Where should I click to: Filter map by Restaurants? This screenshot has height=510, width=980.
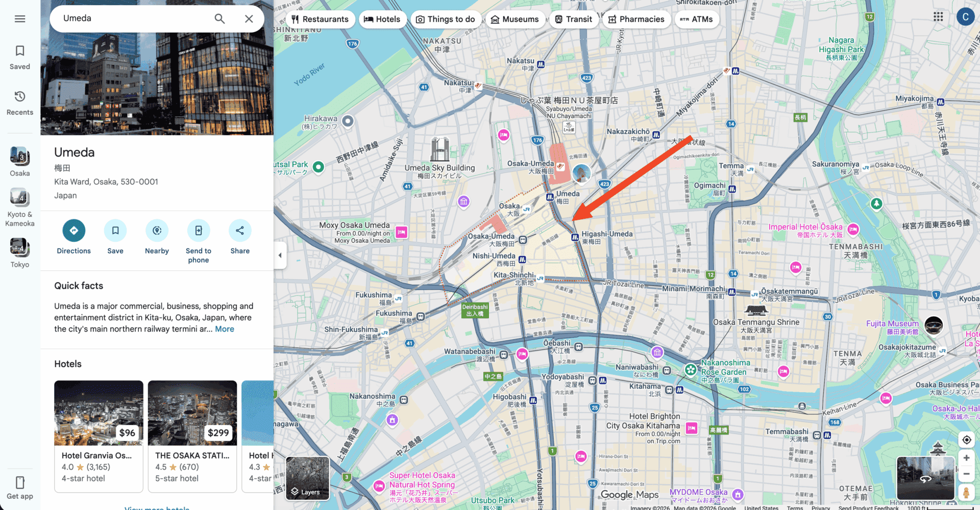320,19
